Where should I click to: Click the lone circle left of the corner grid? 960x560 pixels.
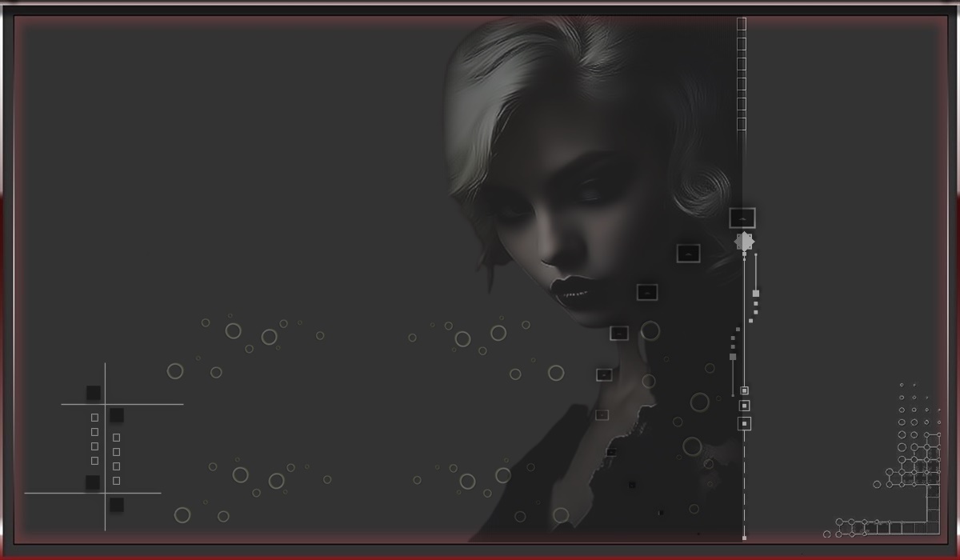coord(877,484)
